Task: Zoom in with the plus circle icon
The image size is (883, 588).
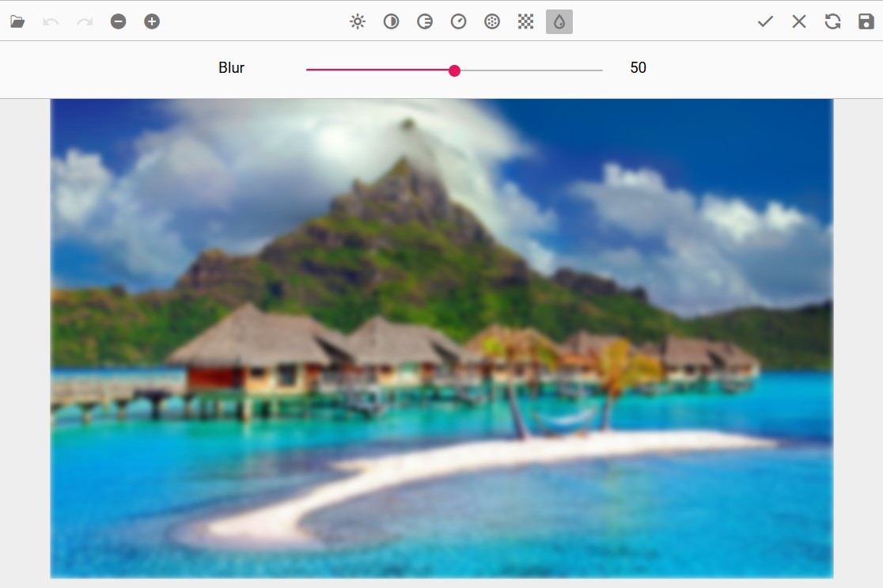Action: click(152, 21)
